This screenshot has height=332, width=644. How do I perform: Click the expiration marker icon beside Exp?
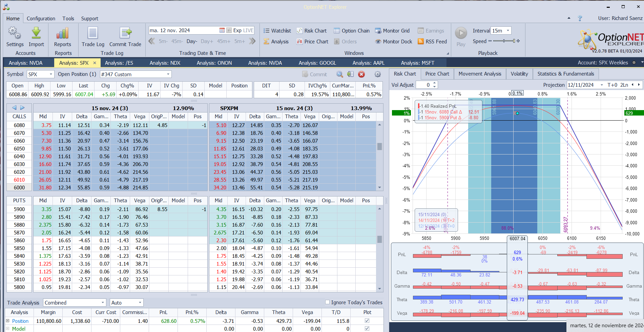tap(229, 30)
